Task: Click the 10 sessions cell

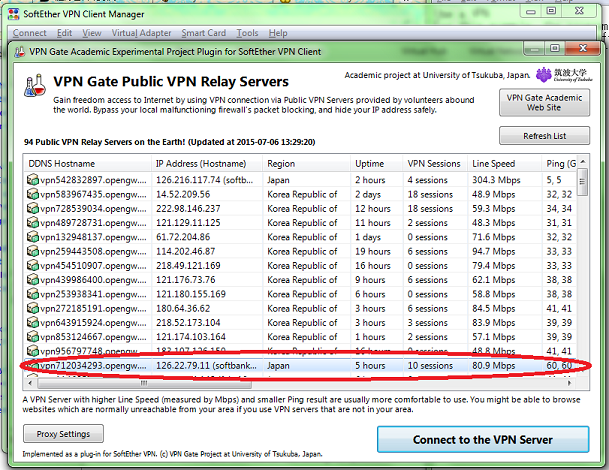Action: tap(430, 366)
